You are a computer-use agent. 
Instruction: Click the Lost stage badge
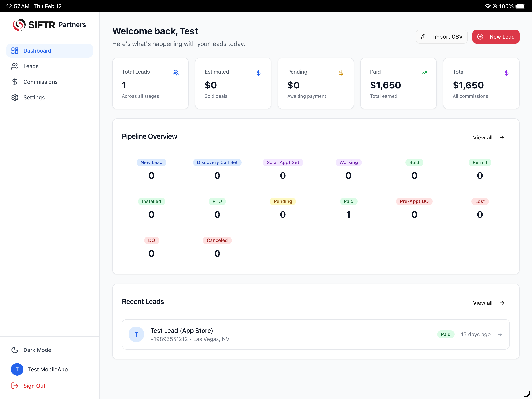(x=480, y=201)
